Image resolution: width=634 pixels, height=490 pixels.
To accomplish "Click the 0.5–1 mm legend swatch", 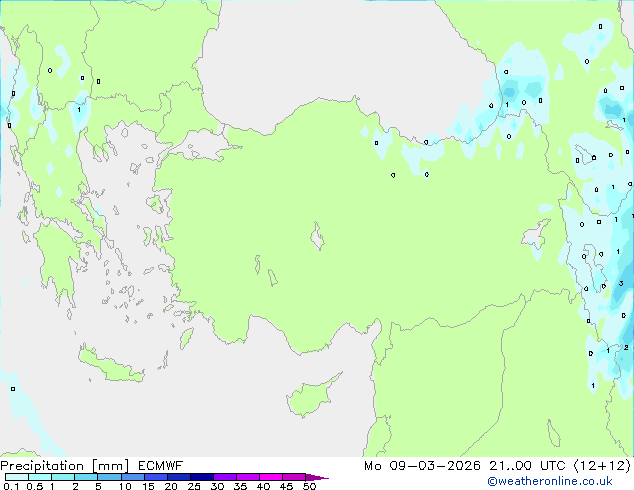I will click(x=40, y=477).
